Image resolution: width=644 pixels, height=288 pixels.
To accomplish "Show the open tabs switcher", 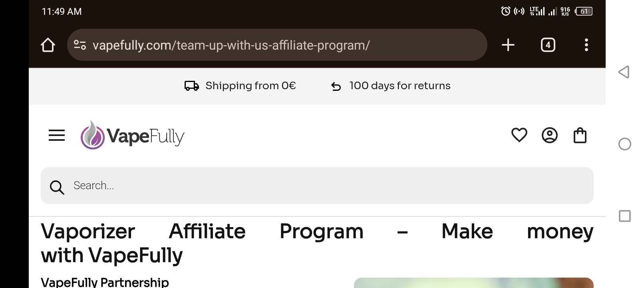I will click(548, 45).
